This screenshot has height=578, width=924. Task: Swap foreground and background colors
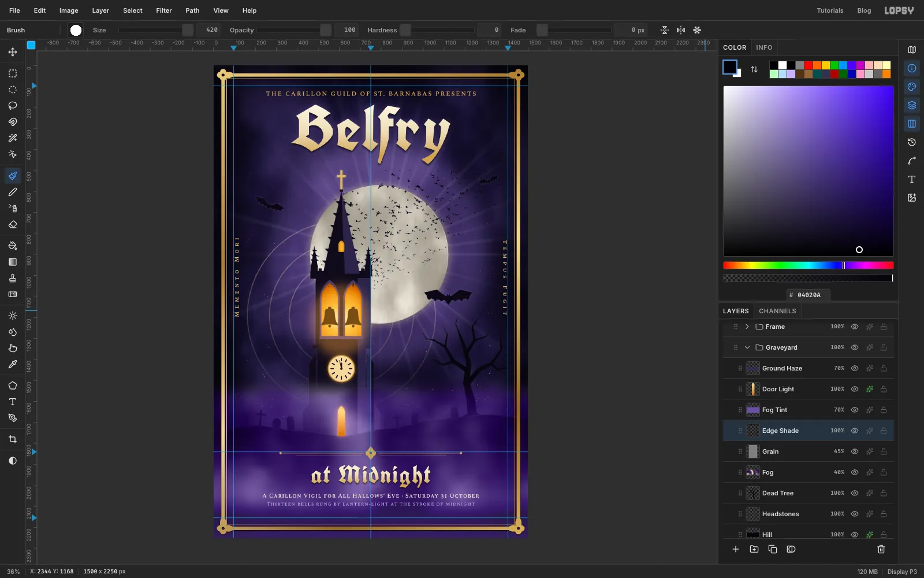click(754, 69)
